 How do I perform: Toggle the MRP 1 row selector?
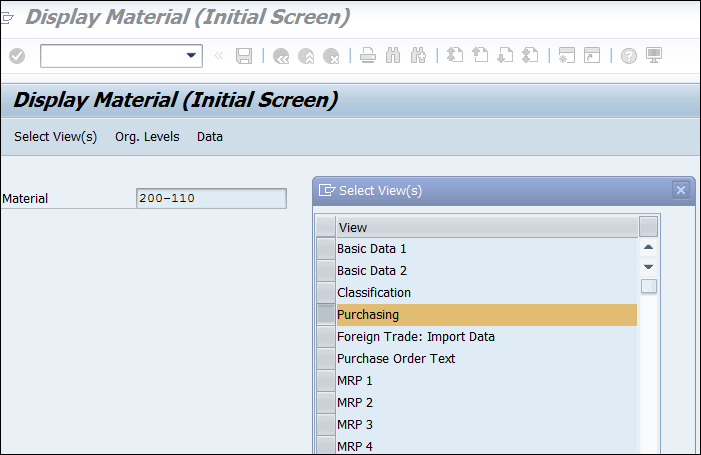(326, 380)
